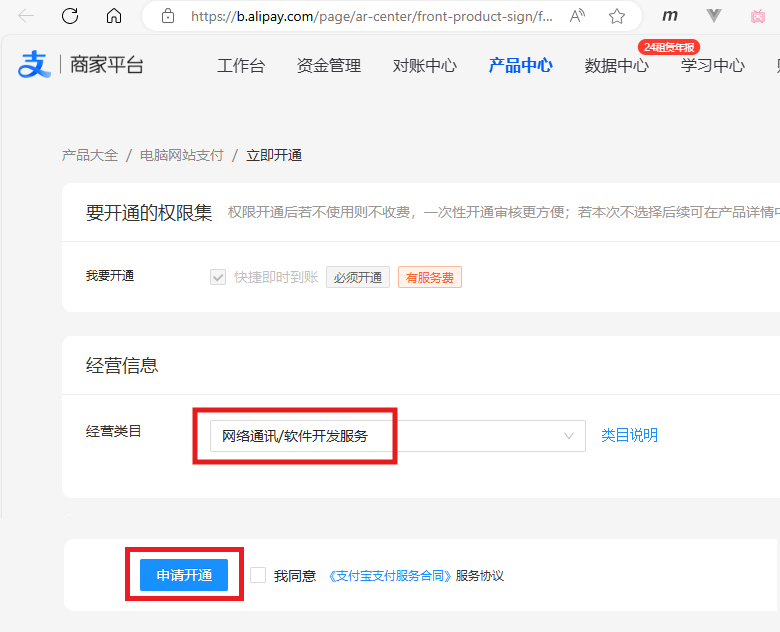Click the 24租赁年报 red badge
The image size is (780, 632).
pyautogui.click(x=669, y=47)
